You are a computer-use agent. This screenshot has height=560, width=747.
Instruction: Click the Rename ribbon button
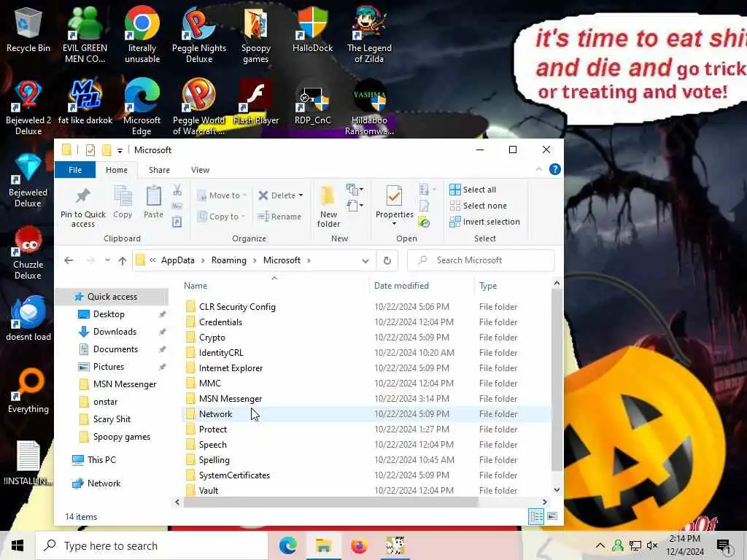pos(279,217)
